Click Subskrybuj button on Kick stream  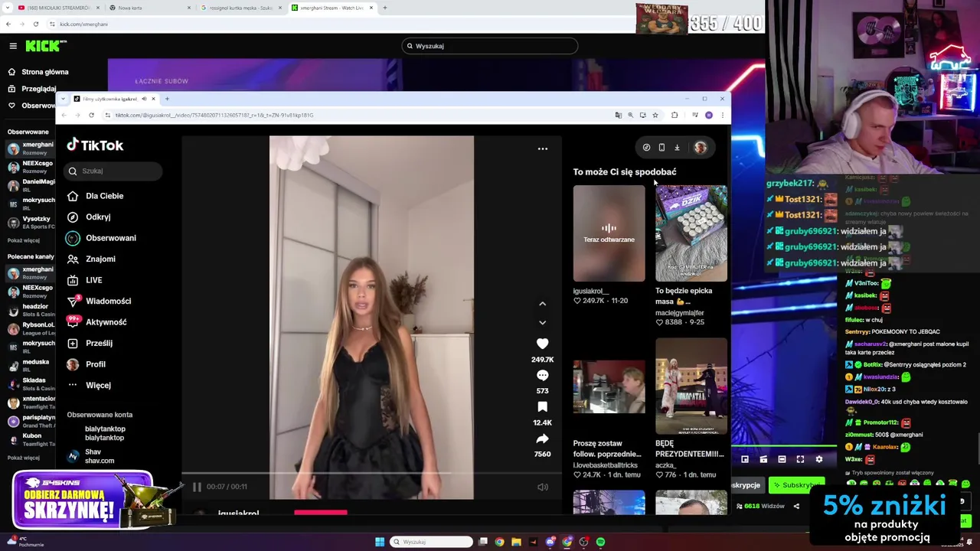tap(796, 485)
